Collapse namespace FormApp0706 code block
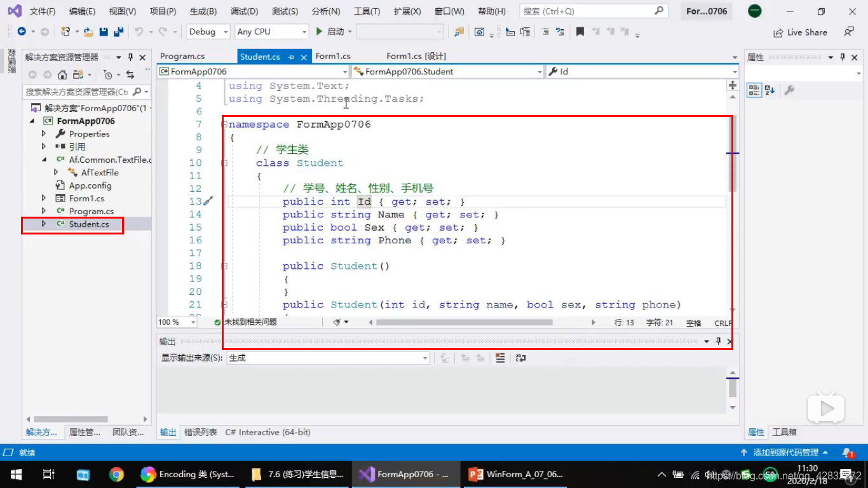 pos(224,125)
